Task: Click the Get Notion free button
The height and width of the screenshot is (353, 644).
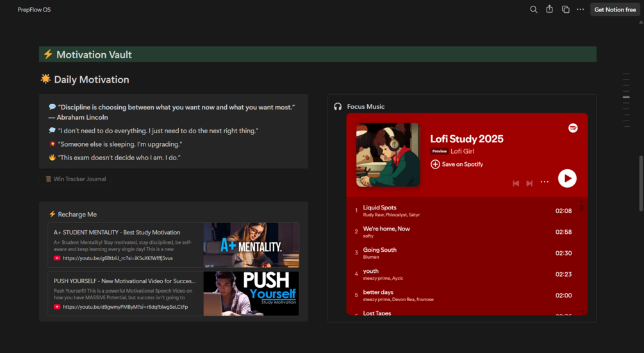Action: (x=615, y=10)
